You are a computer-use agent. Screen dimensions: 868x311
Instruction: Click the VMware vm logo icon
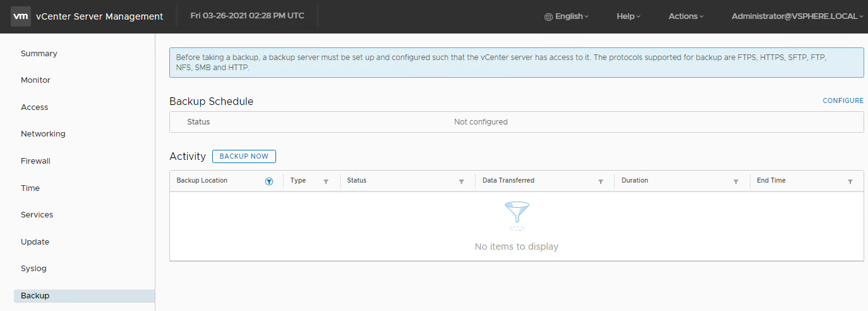tap(21, 16)
